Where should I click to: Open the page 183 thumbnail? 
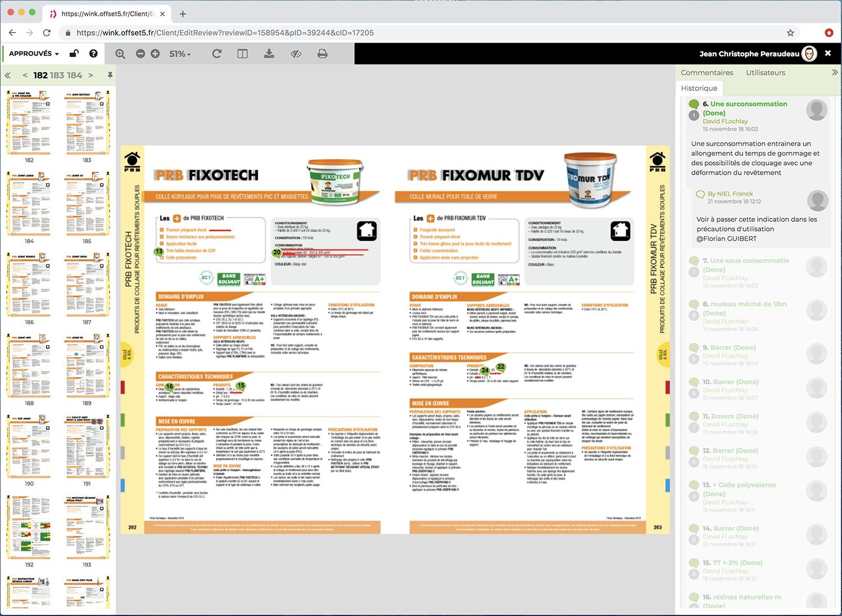86,123
